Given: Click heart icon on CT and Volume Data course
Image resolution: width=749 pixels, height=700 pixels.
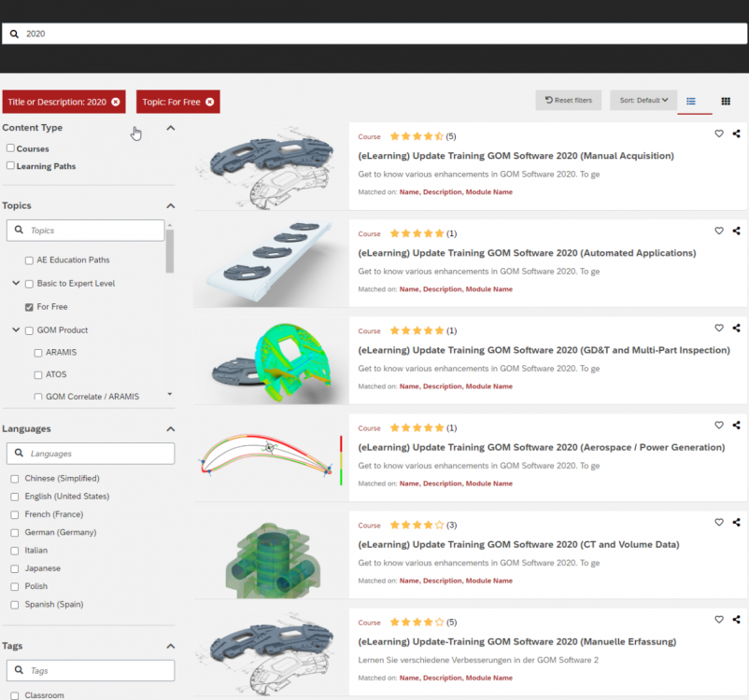Looking at the screenshot, I should 719,523.
